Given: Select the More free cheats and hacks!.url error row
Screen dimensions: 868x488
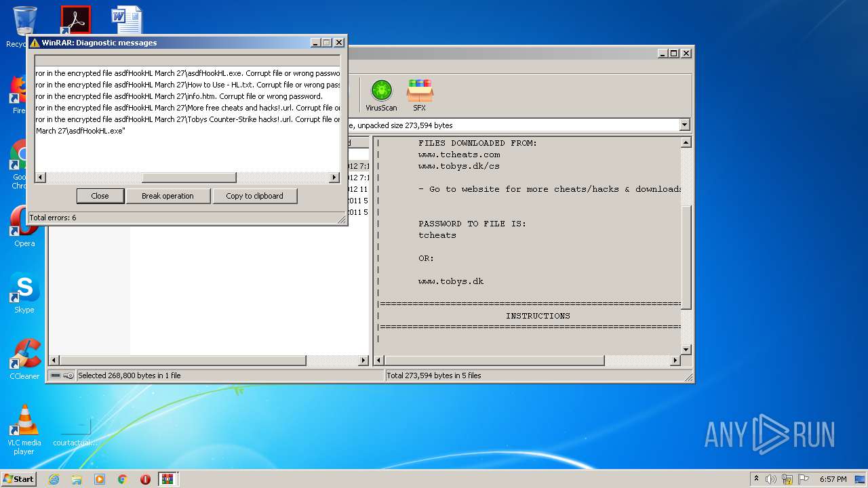Looking at the screenshot, I should [188, 108].
